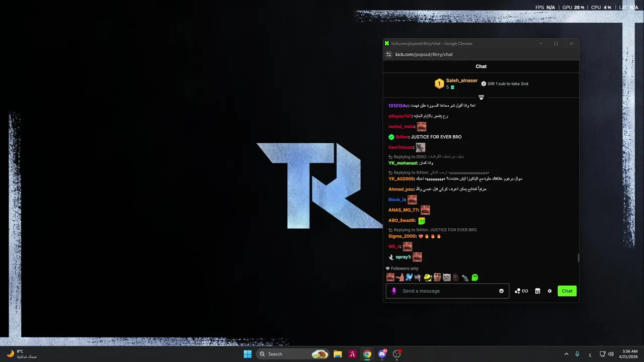Insert the Patrick pointing quick emote

399,277
